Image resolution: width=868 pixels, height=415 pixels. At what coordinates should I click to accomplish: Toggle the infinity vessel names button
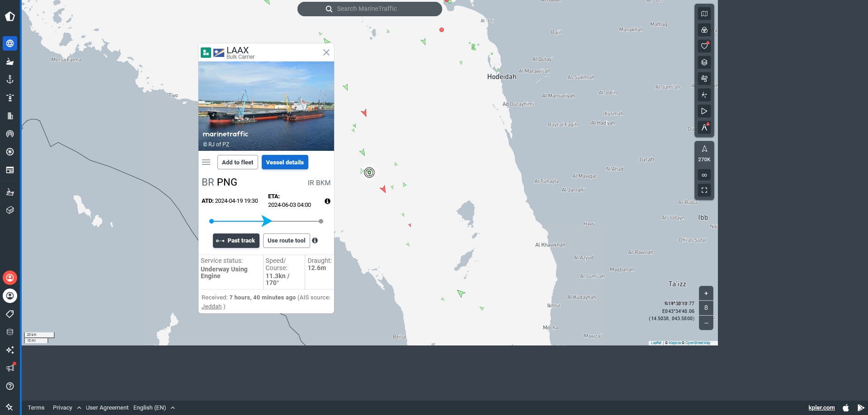(x=704, y=175)
